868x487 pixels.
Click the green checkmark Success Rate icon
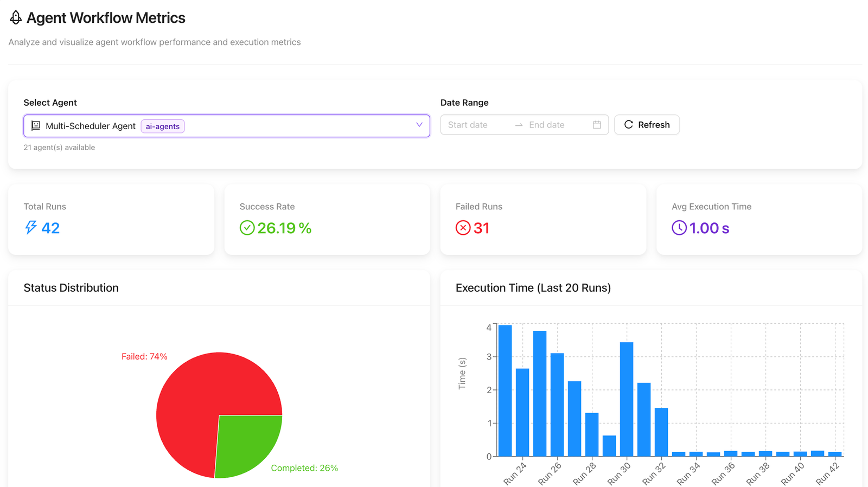(247, 228)
